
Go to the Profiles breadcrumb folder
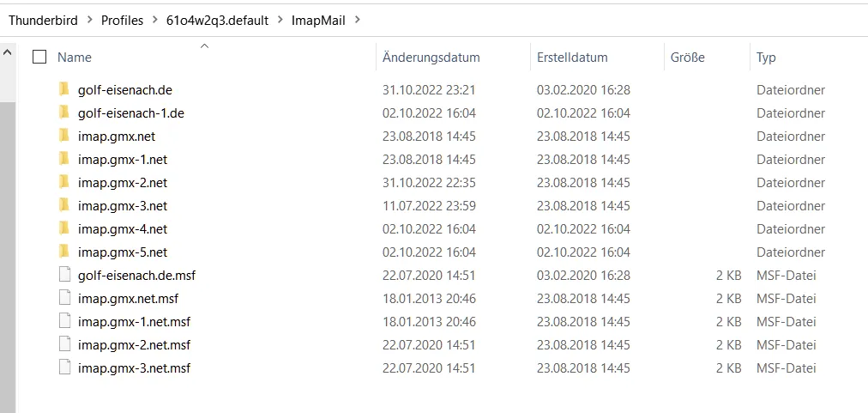(122, 21)
